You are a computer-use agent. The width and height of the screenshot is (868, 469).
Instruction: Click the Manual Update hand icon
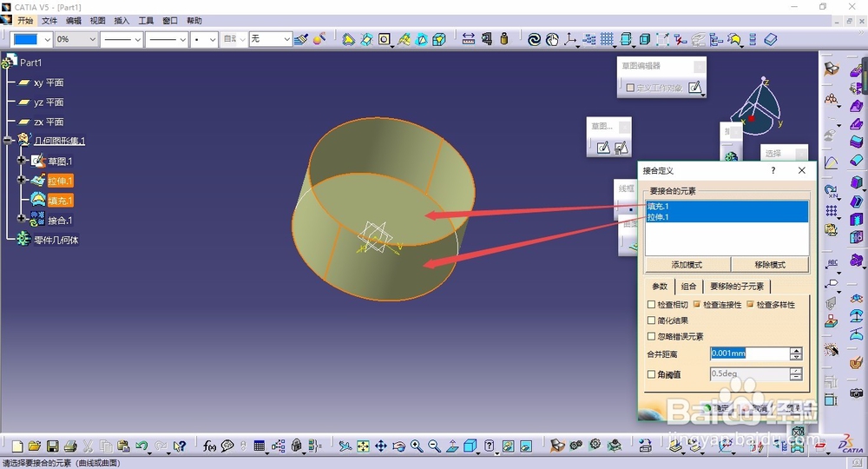(x=552, y=39)
